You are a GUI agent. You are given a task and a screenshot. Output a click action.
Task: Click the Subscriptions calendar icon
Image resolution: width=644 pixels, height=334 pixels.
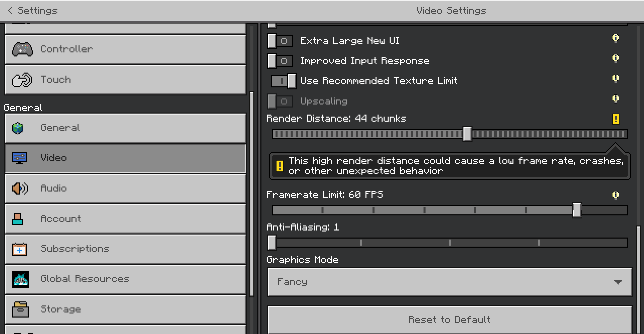click(19, 249)
